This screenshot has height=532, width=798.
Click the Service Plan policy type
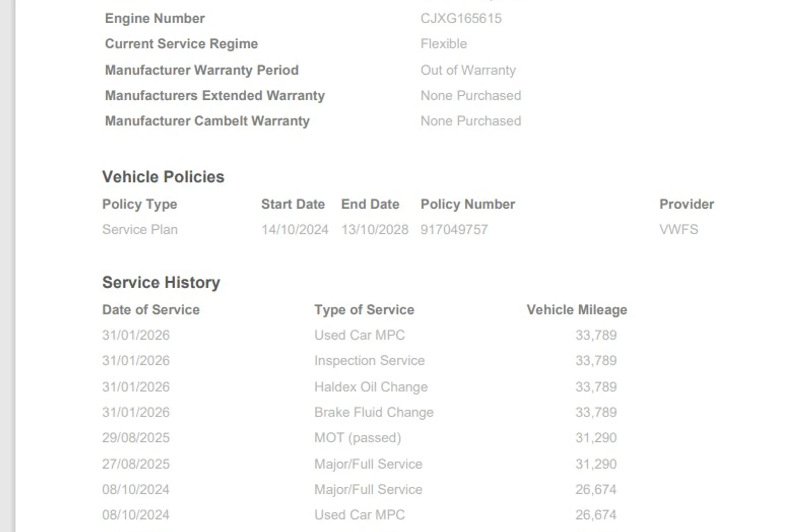(x=140, y=229)
